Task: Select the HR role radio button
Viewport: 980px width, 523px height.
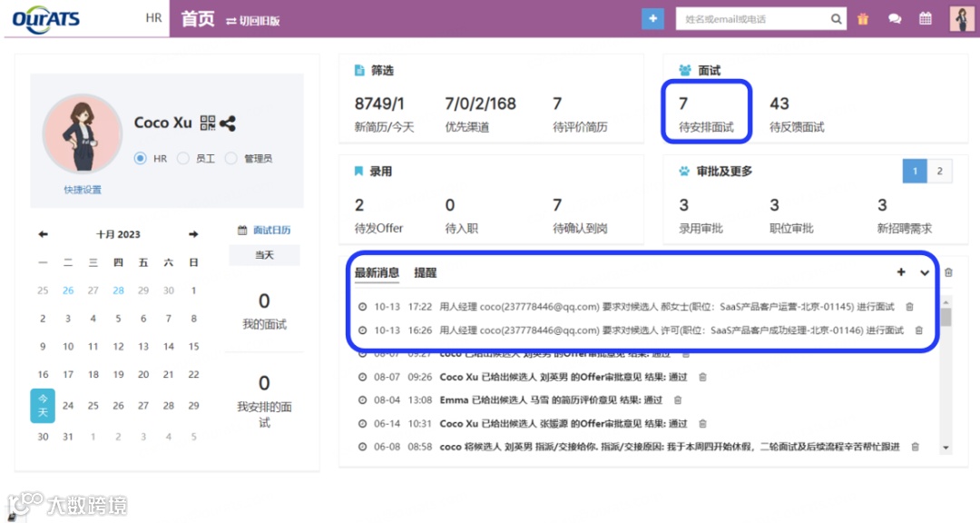Action: (140, 158)
